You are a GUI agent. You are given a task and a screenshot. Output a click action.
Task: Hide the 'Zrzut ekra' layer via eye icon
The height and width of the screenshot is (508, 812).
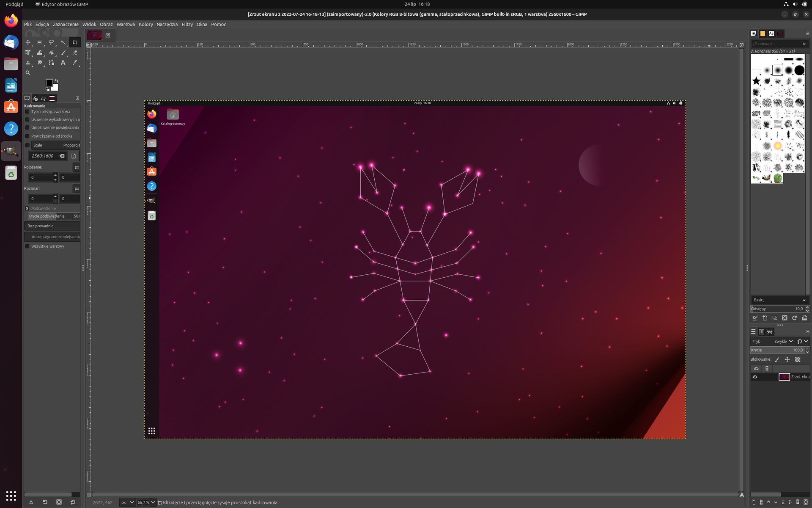pos(755,377)
